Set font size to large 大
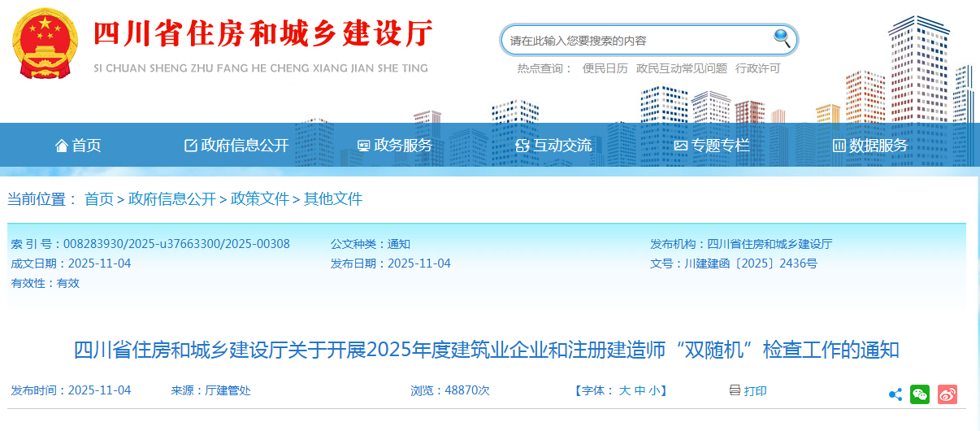 point(624,391)
